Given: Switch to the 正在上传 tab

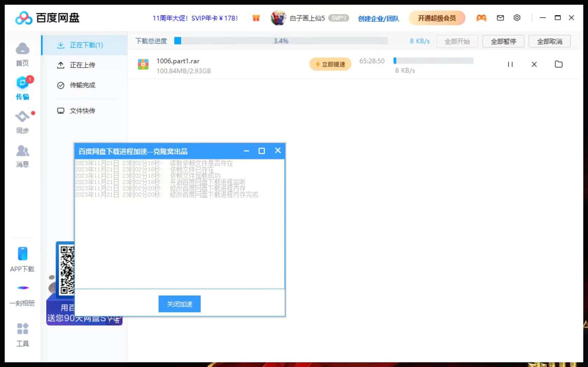Looking at the screenshot, I should tap(82, 65).
